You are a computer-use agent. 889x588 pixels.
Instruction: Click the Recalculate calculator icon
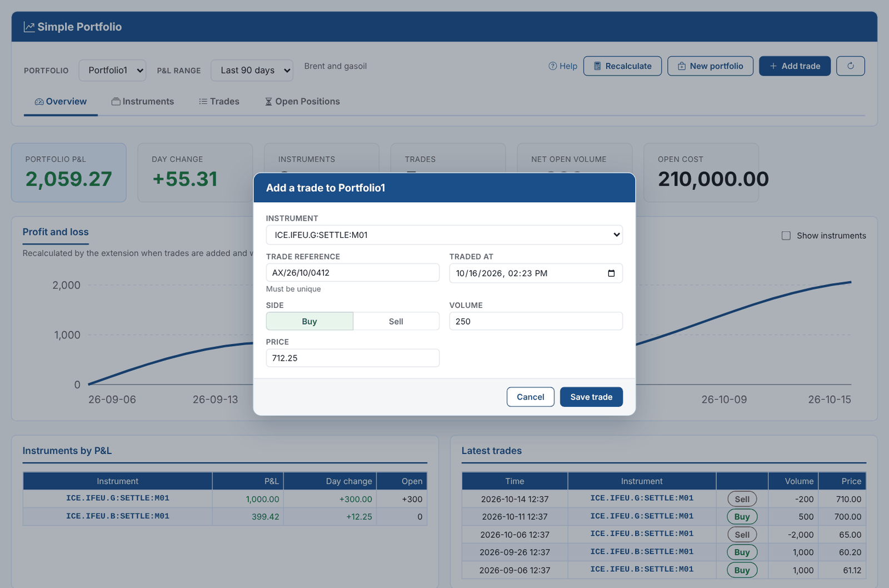point(597,66)
